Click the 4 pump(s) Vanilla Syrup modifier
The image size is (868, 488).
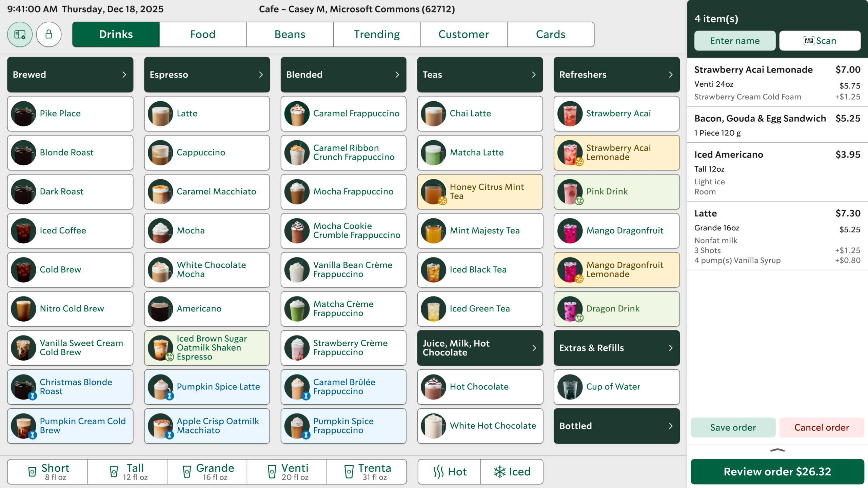coord(737,260)
